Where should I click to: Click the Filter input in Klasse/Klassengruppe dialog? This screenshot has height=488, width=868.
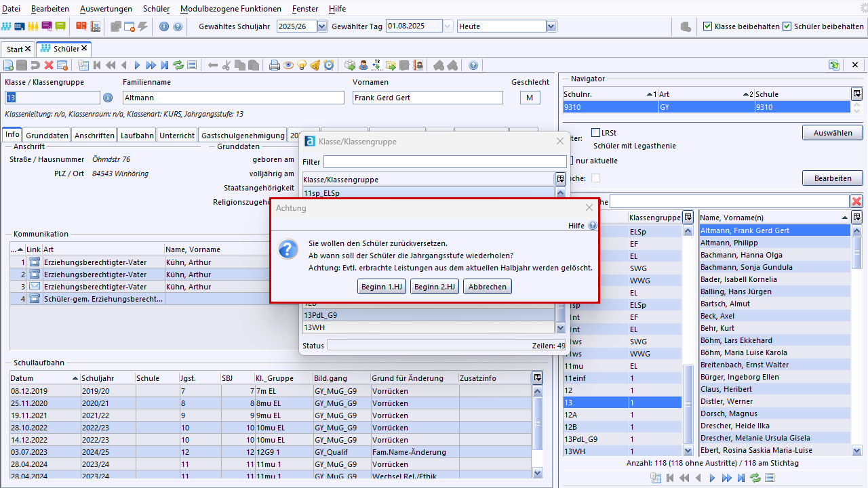point(445,162)
